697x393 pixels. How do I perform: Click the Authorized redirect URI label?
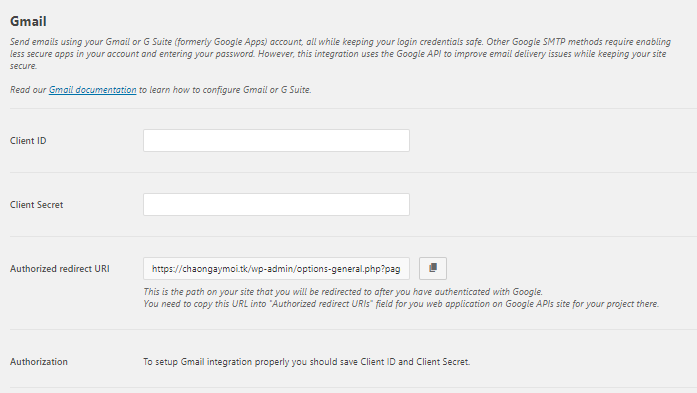(x=60, y=269)
